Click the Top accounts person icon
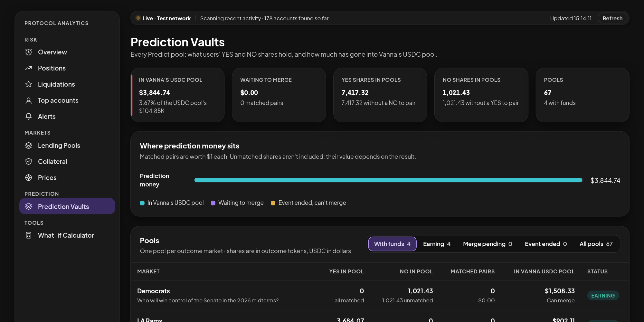The image size is (644, 322). click(29, 100)
